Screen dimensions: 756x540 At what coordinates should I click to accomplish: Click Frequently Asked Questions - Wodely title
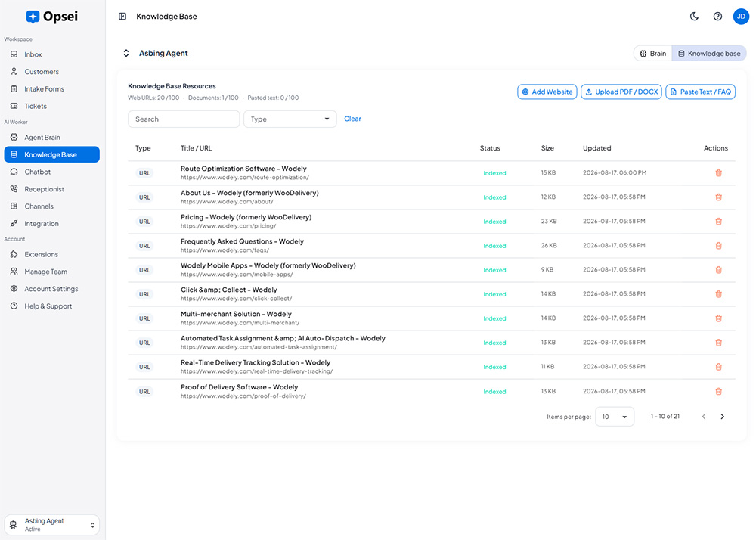click(242, 241)
